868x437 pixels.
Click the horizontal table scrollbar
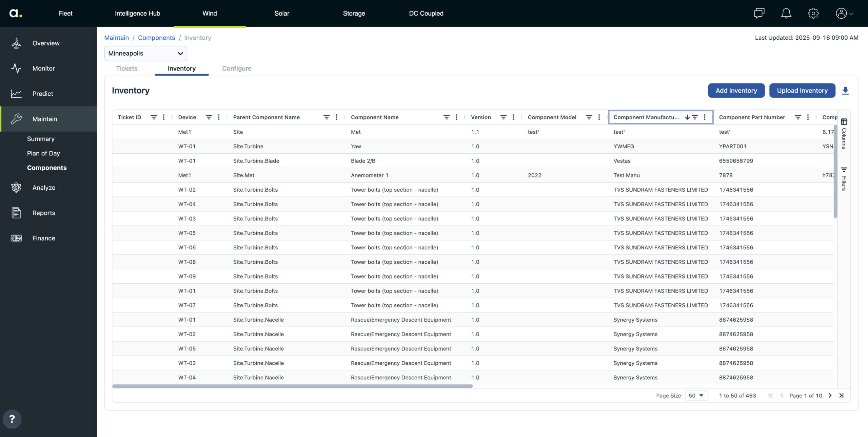[292, 386]
